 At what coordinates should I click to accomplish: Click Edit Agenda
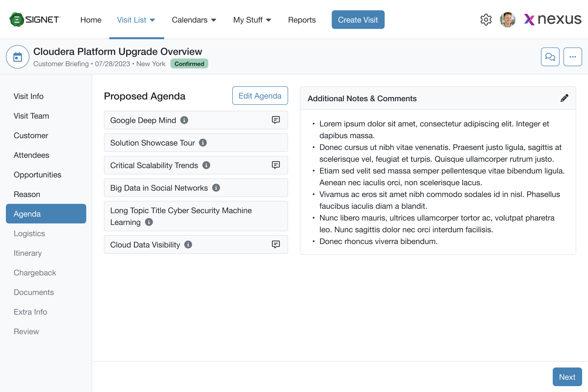(260, 96)
